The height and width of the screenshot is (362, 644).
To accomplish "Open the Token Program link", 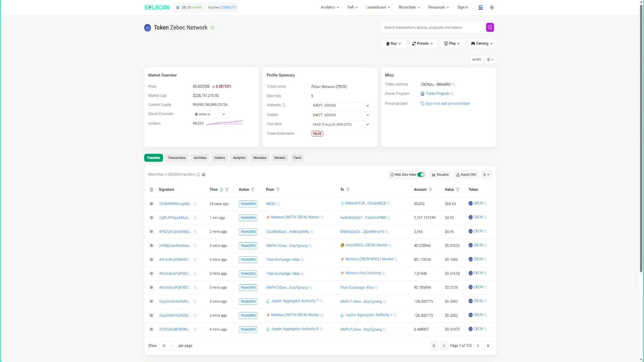I will (438, 94).
